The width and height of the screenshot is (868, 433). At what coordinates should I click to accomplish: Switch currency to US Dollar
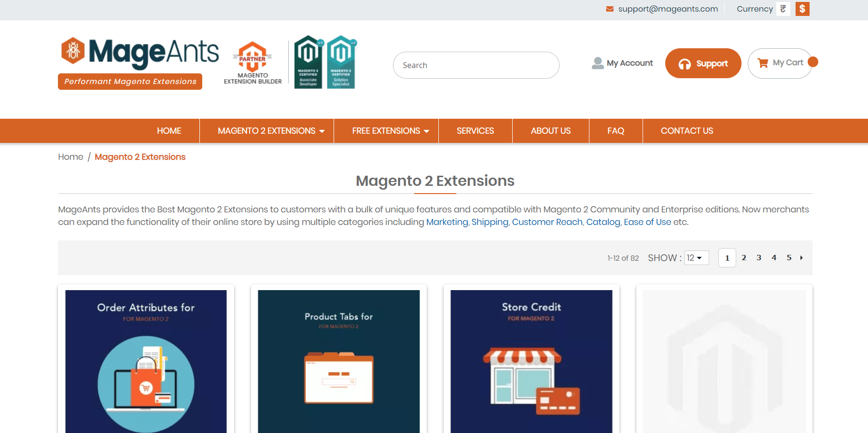[x=802, y=9]
